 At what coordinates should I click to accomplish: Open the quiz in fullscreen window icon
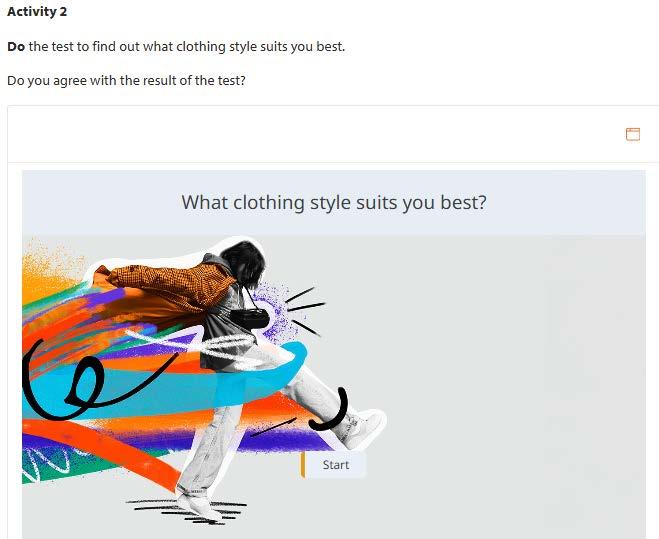[633, 135]
